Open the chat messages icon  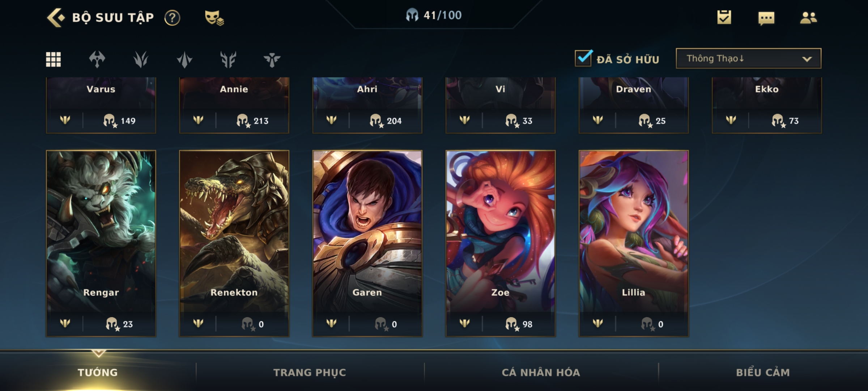tap(766, 18)
